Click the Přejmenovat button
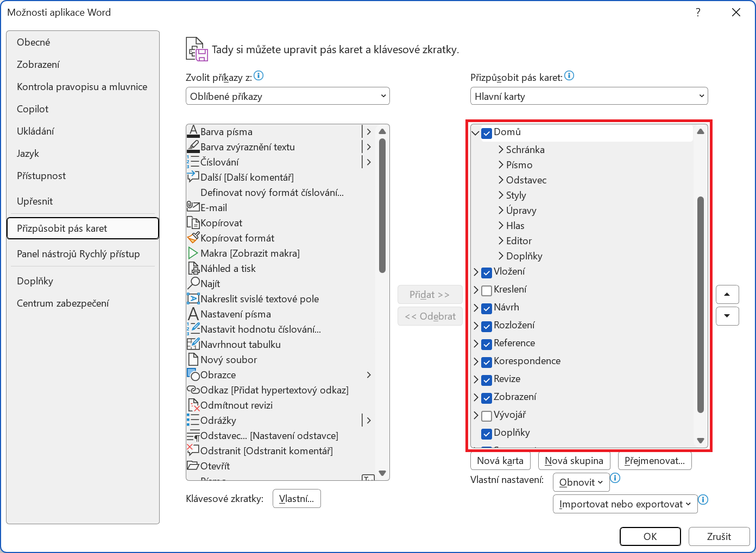Screen dimensions: 756x553 pyautogui.click(x=654, y=461)
